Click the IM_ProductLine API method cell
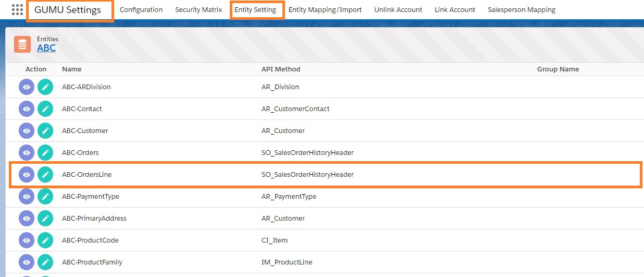The image size is (644, 277). pos(287,262)
